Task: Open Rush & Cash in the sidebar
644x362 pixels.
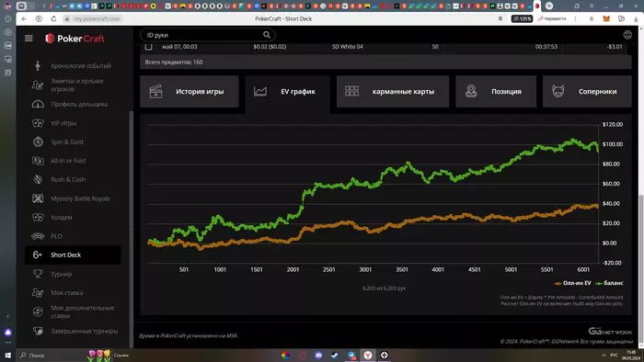Action: point(68,179)
